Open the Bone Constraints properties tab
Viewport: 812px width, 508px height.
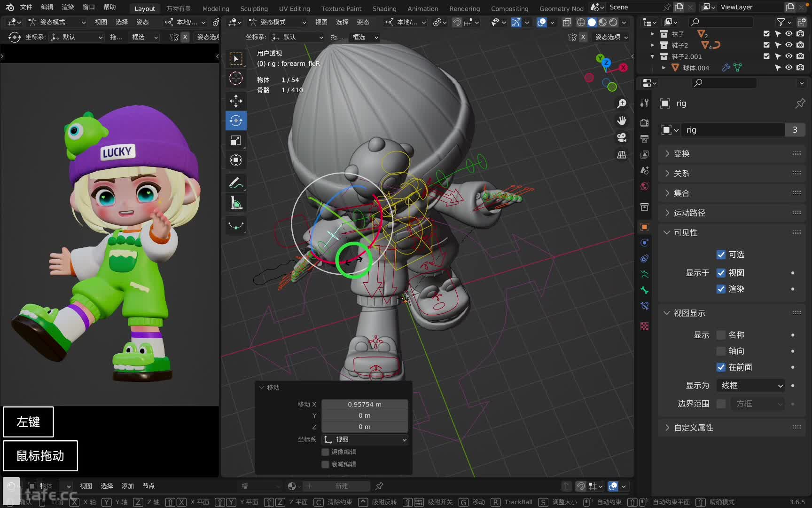(645, 306)
